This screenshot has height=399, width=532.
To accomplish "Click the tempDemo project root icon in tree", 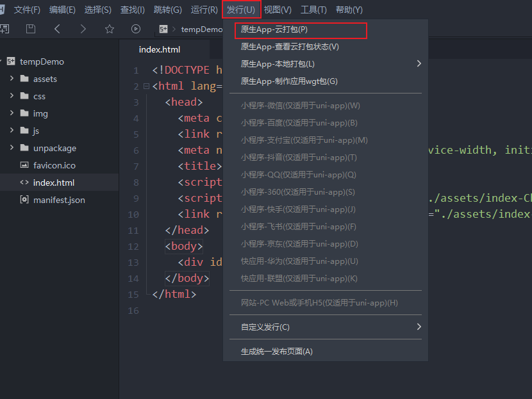I will click(11, 61).
